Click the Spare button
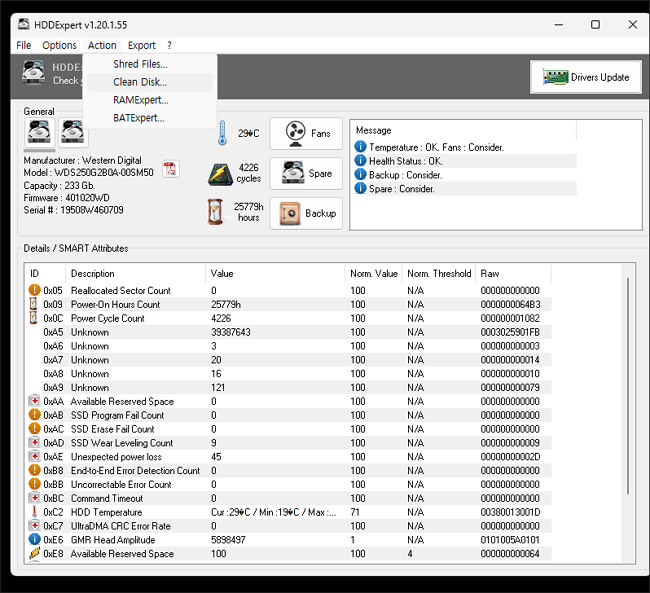 [x=306, y=173]
